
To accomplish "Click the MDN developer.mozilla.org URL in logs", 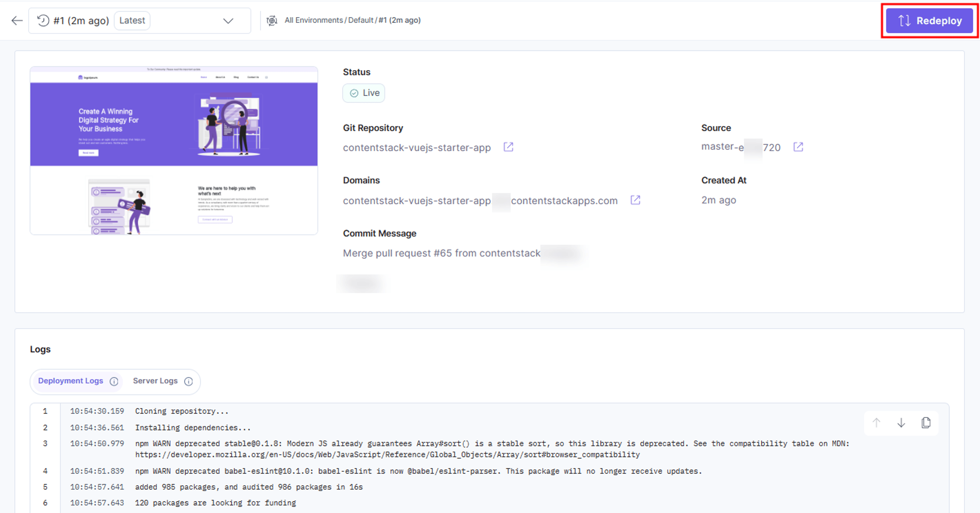I will 387,455.
